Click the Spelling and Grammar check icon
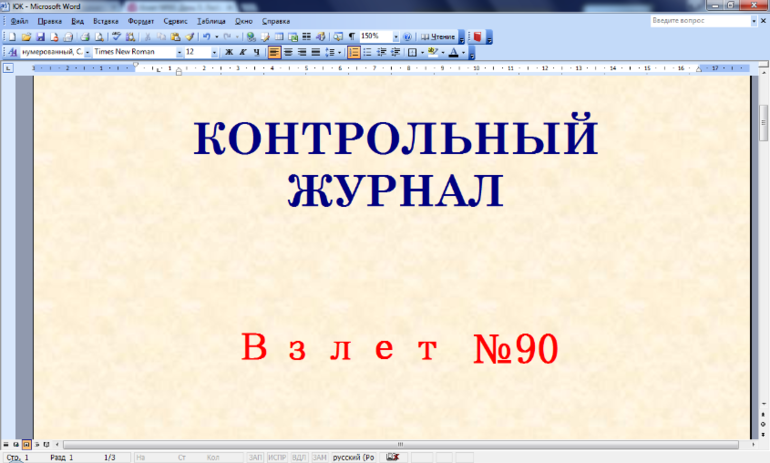The width and height of the screenshot is (770, 463). (x=117, y=36)
